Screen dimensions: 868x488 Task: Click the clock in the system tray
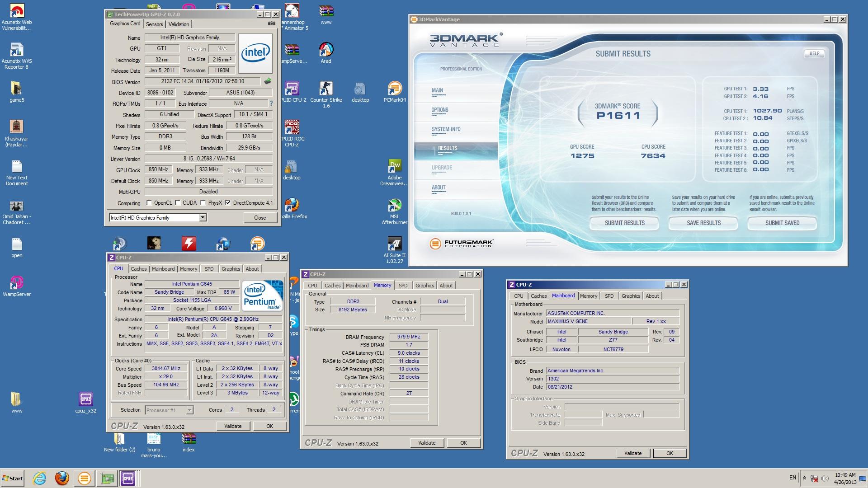click(x=845, y=479)
